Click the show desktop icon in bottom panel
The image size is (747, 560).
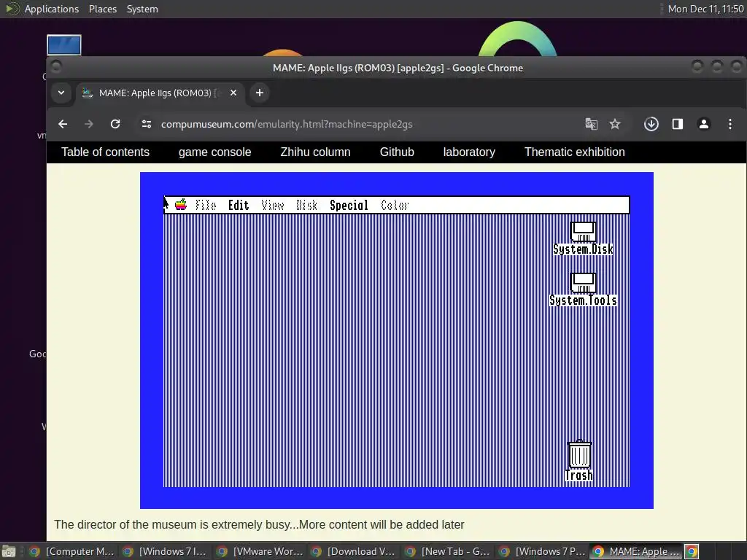(x=9, y=551)
